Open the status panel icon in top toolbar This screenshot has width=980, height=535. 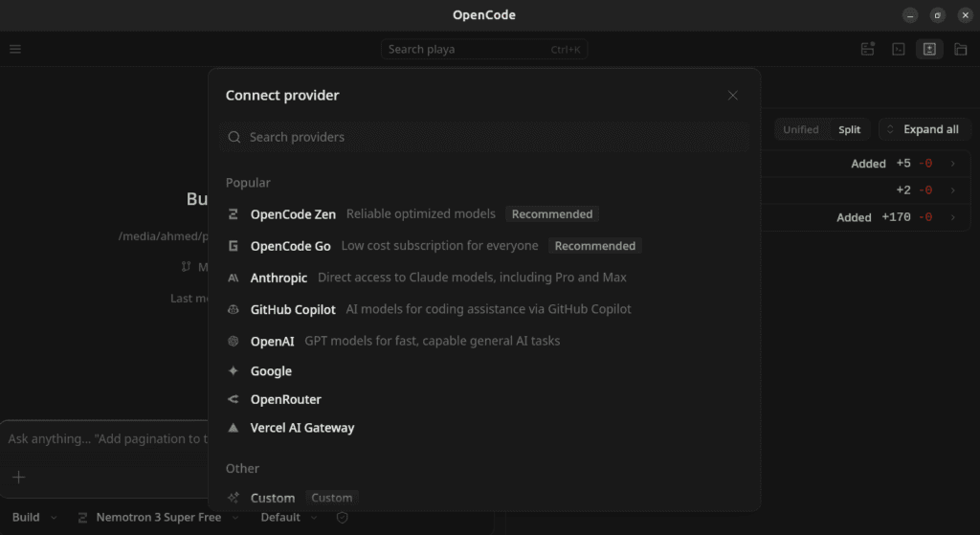(x=867, y=50)
